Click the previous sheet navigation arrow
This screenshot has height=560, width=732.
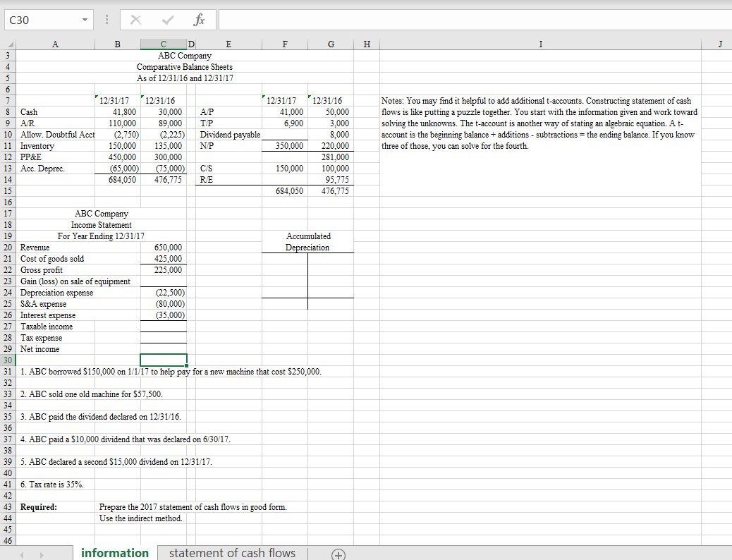(x=21, y=555)
